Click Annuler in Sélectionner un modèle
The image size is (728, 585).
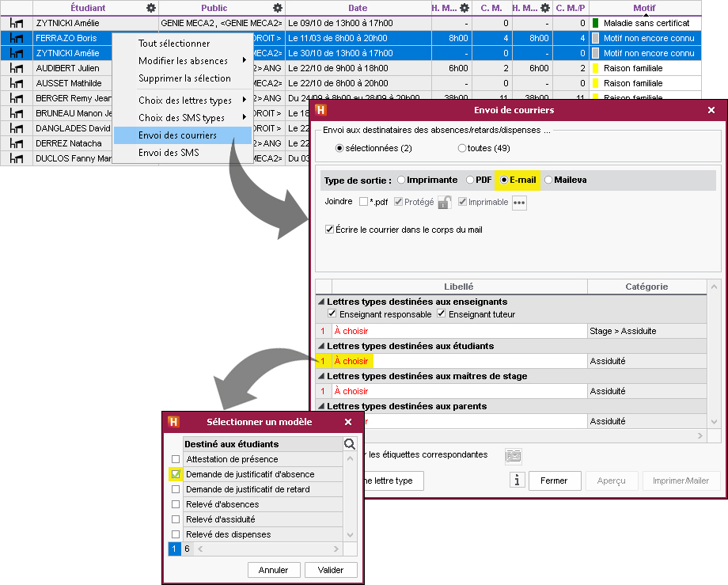(x=274, y=570)
